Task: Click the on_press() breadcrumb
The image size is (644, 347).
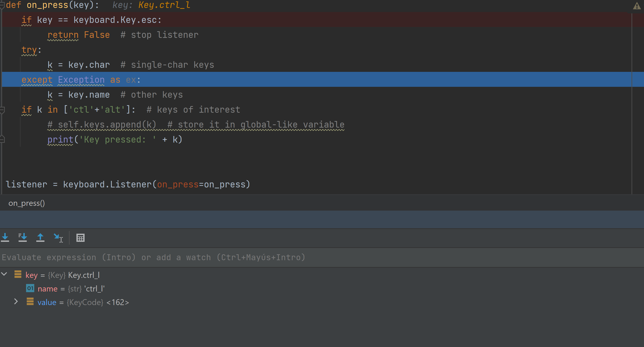Action: pyautogui.click(x=27, y=203)
